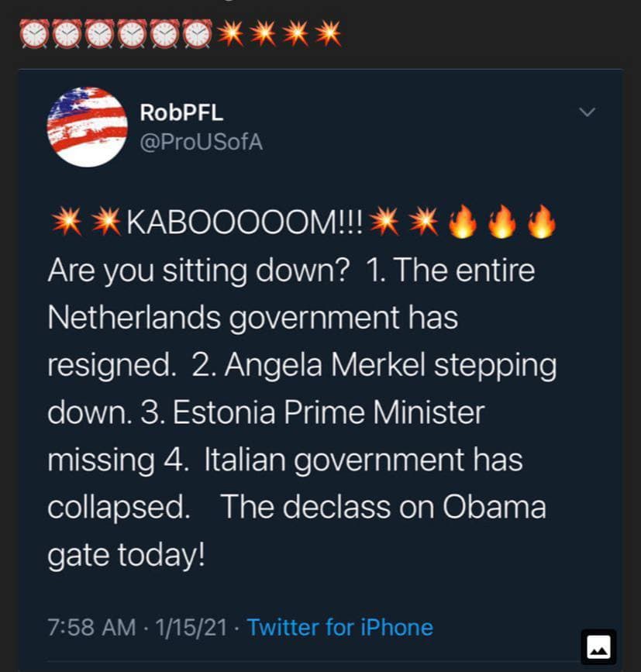Screen dimensions: 641x672
Task: Click the word Obama in the tweet
Action: (x=494, y=507)
